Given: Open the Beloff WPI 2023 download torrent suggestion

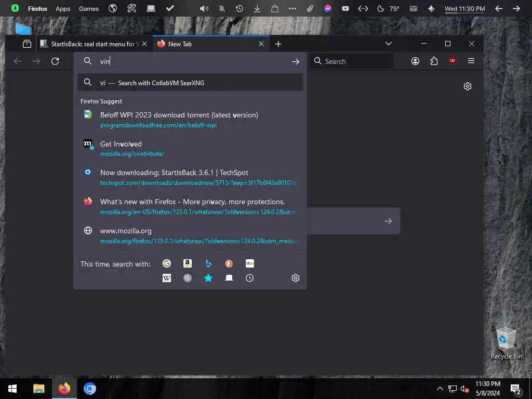Looking at the screenshot, I should pos(190,120).
